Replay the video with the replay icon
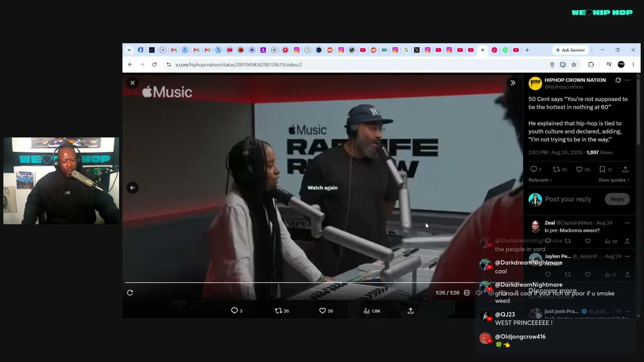Image resolution: width=644 pixels, height=362 pixels. [x=130, y=293]
